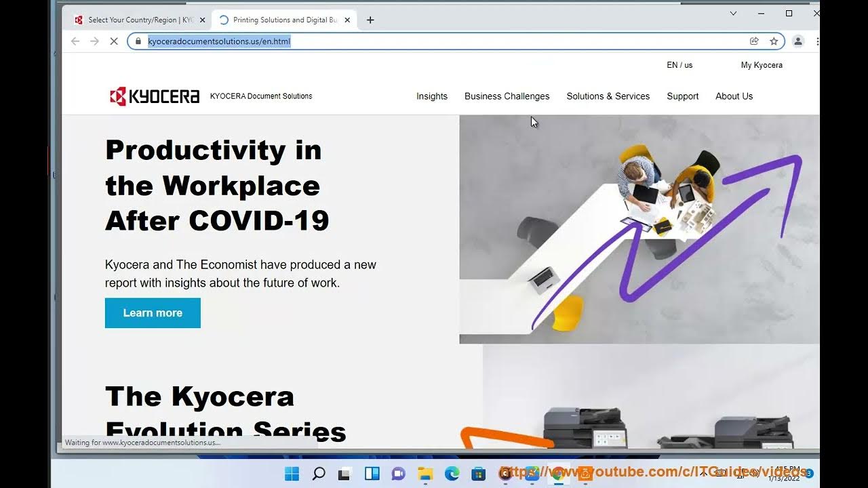Bookmark this page with the star icon
This screenshot has width=868, height=488.
pos(774,41)
